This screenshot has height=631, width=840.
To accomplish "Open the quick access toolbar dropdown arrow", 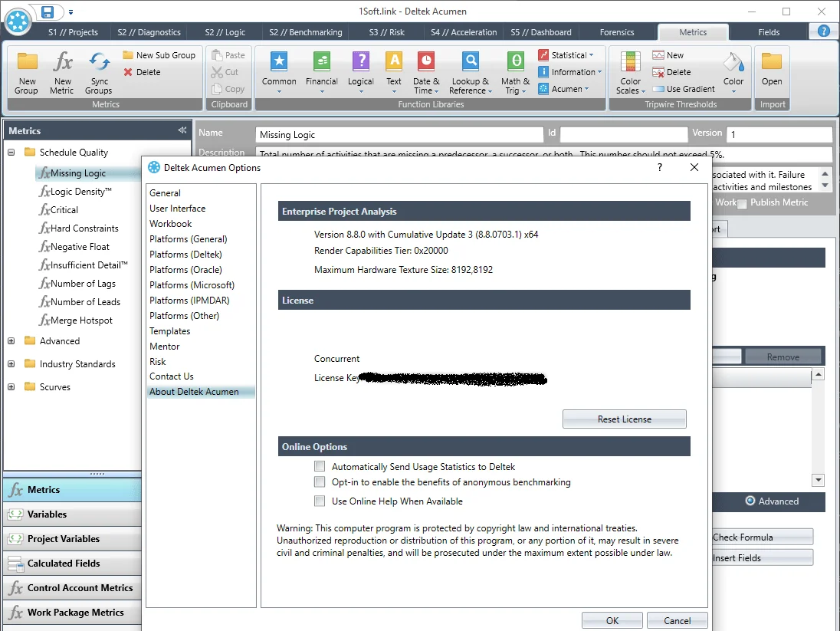I will (x=71, y=12).
